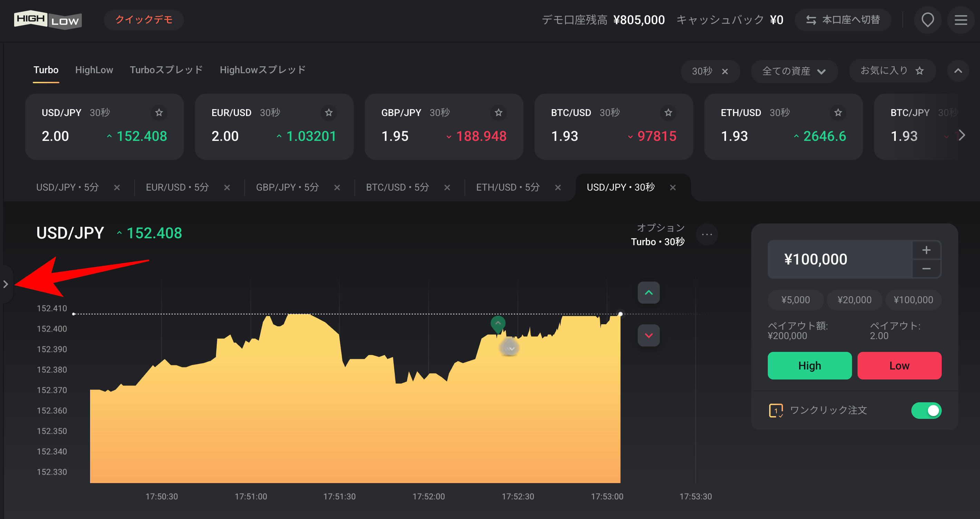Open the EUR/USD・5分 chart tab
The width and height of the screenshot is (980, 519).
(177, 188)
